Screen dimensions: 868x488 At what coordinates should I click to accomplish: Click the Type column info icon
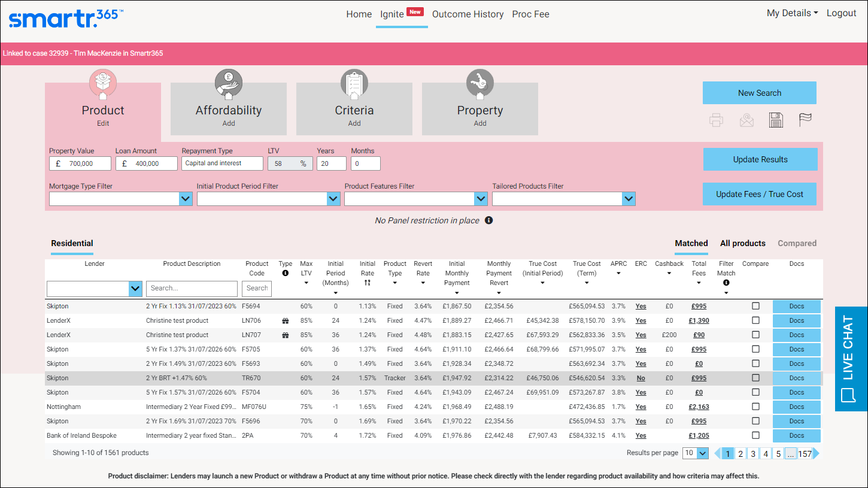point(286,273)
